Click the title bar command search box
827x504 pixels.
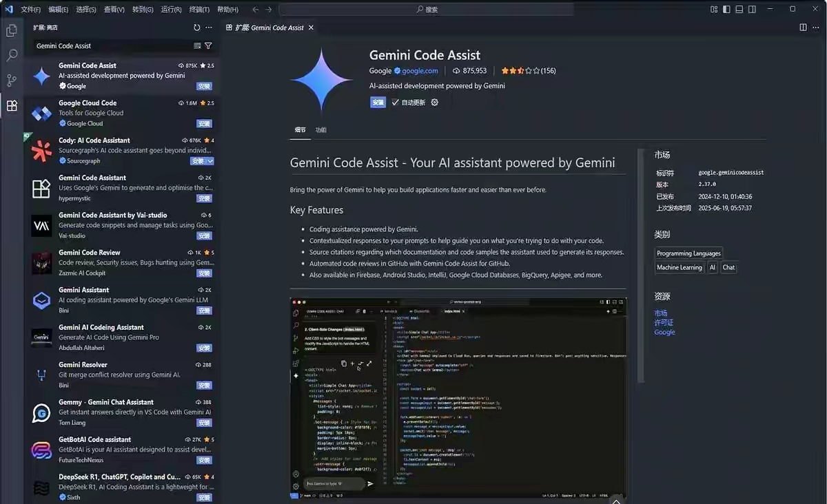tap(427, 10)
